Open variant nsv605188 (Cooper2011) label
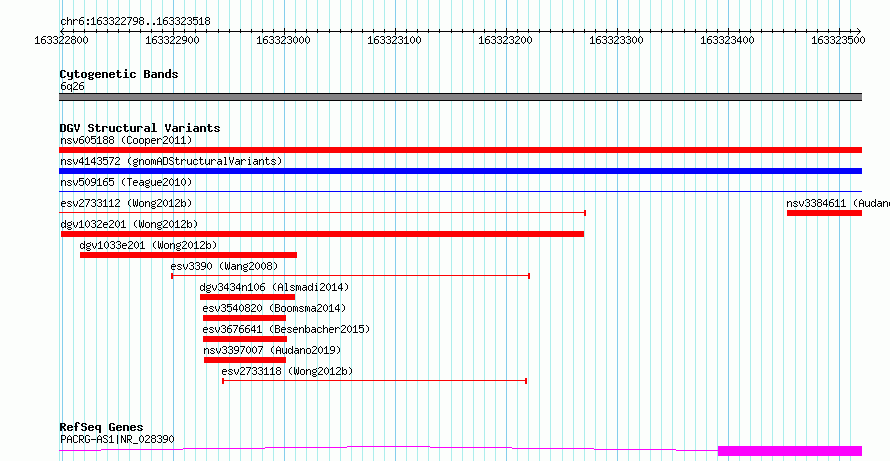 (126, 140)
